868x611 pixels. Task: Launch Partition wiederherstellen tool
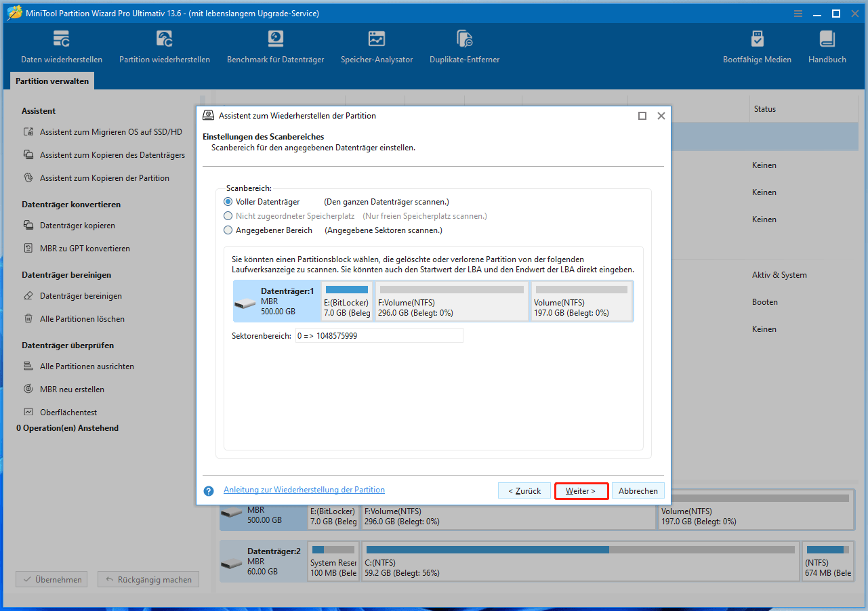[x=164, y=47]
